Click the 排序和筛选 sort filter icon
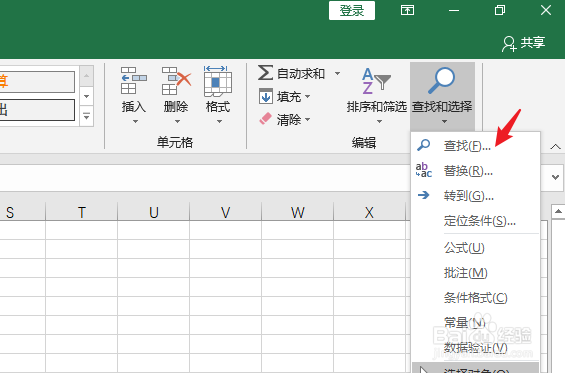This screenshot has height=373, width=565. point(376,81)
